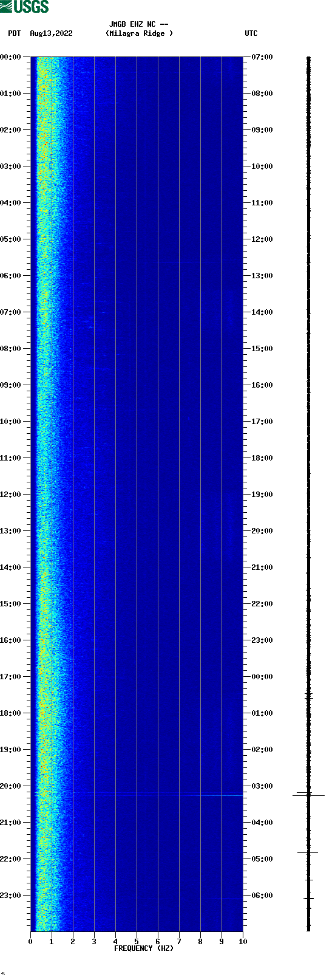Select the station title JMGB EHZ NC --
Viewport: 335px width, 980px height.
[139, 24]
